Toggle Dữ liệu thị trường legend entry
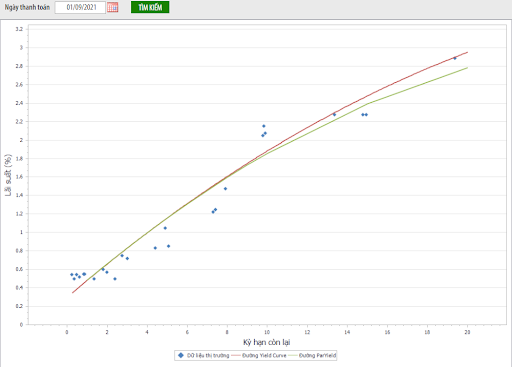This screenshot has height=367, width=512. (204, 355)
